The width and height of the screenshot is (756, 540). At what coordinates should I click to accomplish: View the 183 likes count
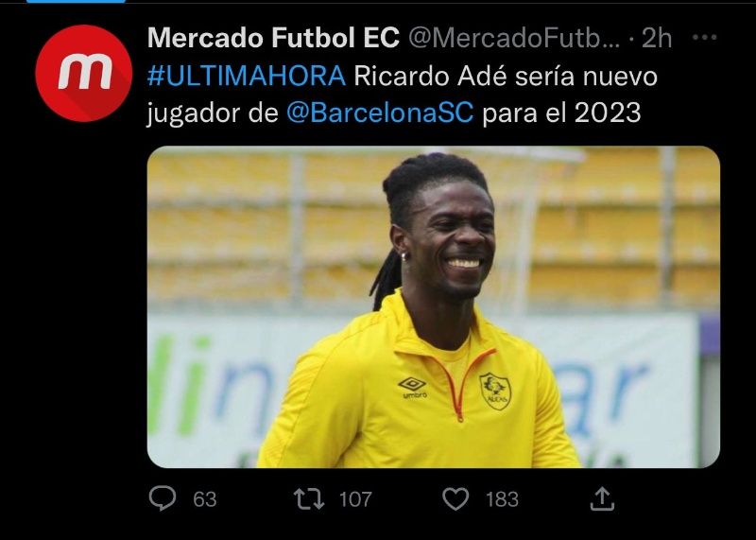click(502, 499)
